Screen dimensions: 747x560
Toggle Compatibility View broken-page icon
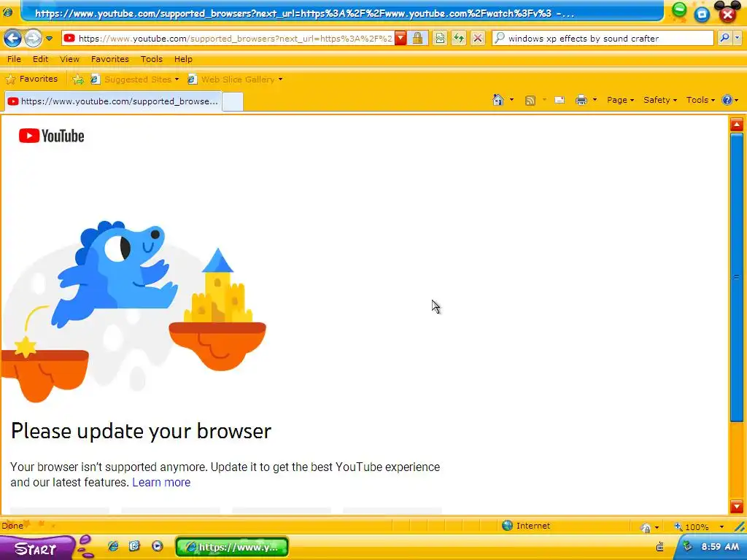[440, 38]
